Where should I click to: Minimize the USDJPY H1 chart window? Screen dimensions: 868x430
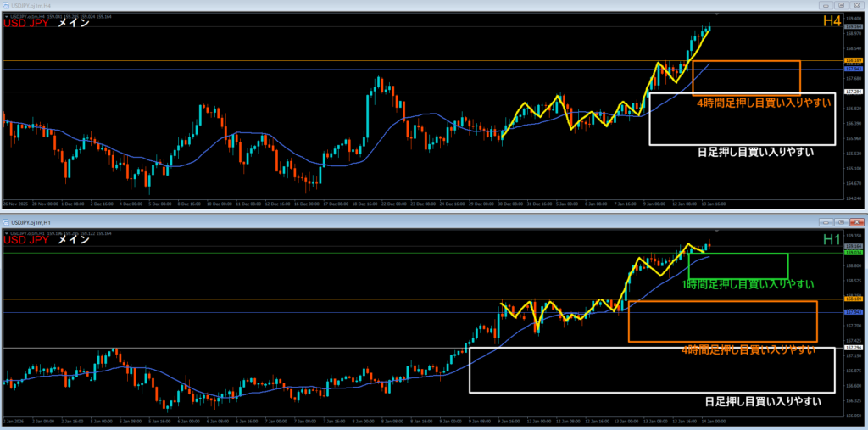click(827, 221)
